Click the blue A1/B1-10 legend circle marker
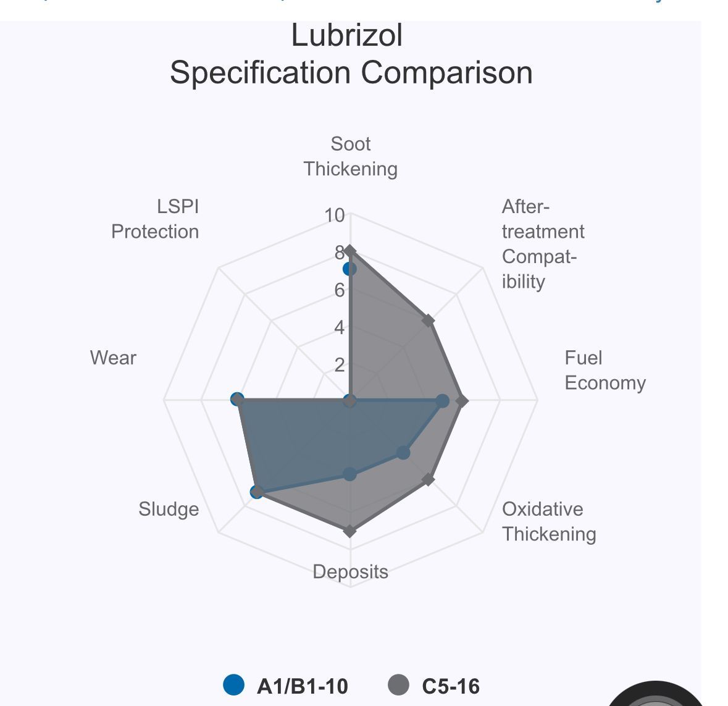728x706 pixels. (233, 685)
